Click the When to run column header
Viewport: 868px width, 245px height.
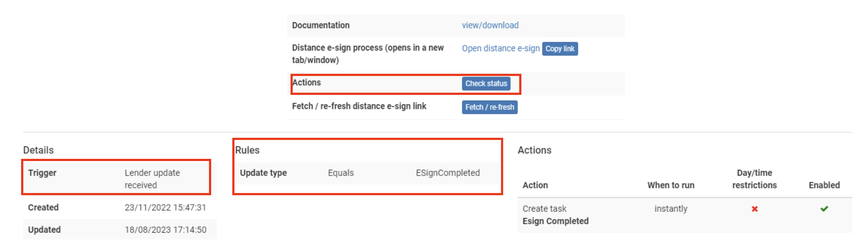671,185
